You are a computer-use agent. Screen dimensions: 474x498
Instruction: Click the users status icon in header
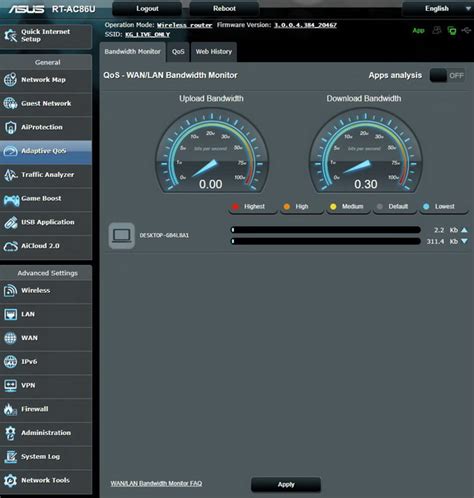[437, 30]
